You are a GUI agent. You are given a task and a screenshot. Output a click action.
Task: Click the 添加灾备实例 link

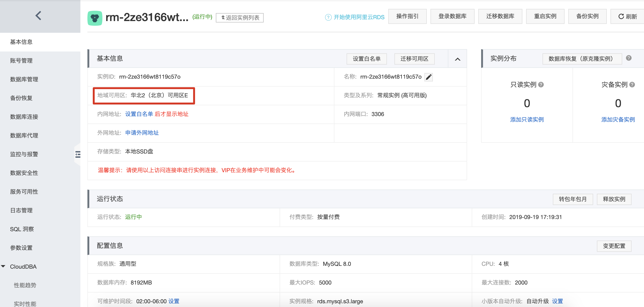click(618, 120)
